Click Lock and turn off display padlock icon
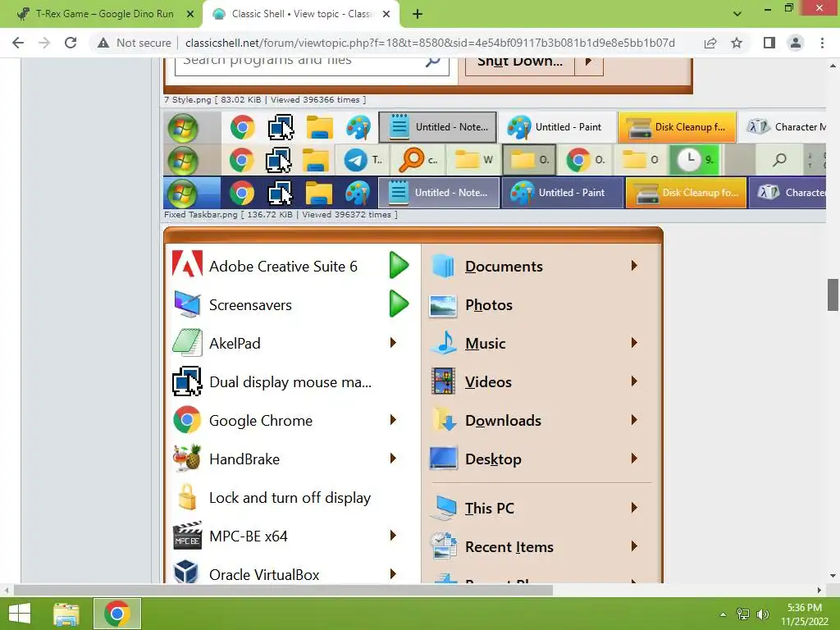840x630 pixels. pyautogui.click(x=187, y=497)
